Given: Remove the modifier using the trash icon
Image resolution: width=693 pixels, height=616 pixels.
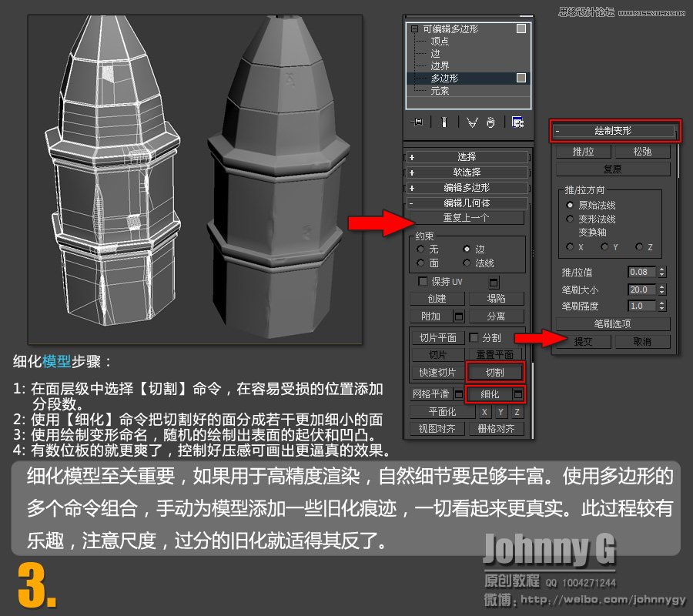Looking at the screenshot, I should 490,122.
